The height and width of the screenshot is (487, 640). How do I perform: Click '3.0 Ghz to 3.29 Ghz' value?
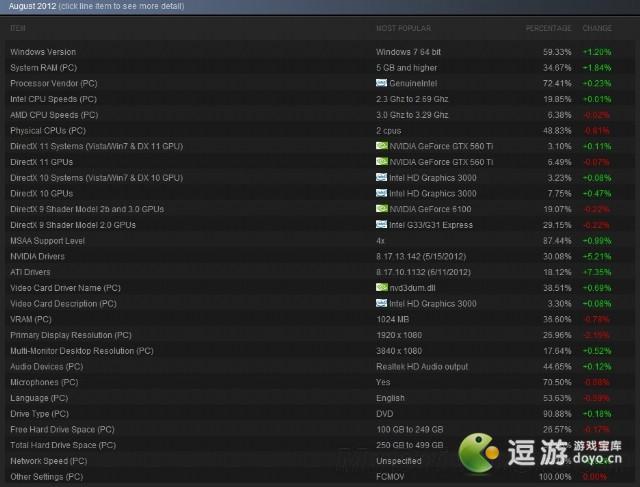(412, 115)
